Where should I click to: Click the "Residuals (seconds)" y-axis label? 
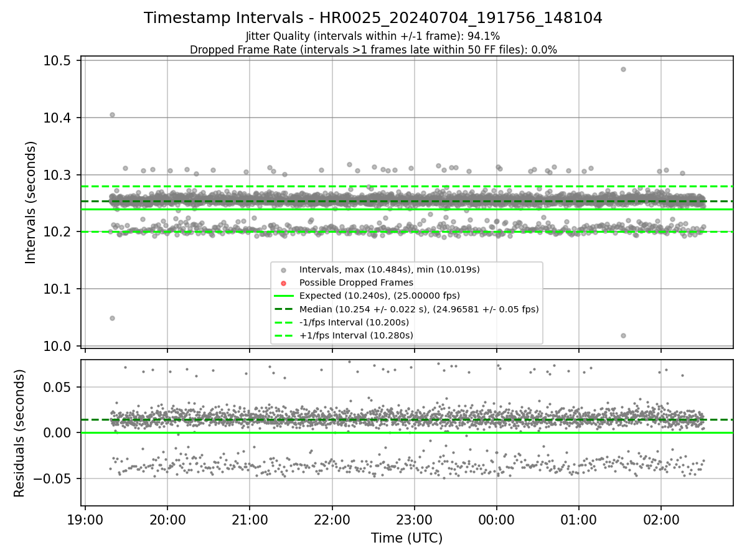(19, 433)
